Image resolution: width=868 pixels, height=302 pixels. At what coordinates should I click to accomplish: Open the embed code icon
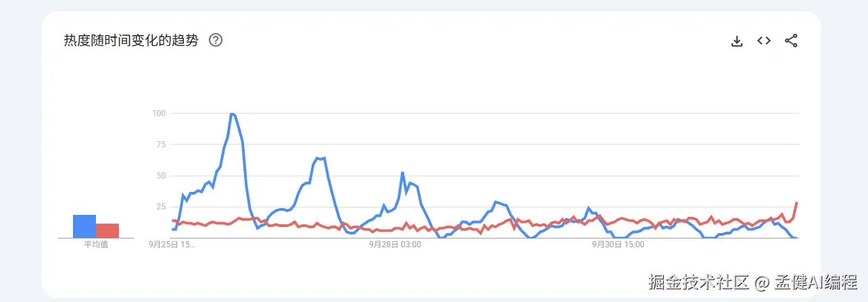tap(764, 41)
